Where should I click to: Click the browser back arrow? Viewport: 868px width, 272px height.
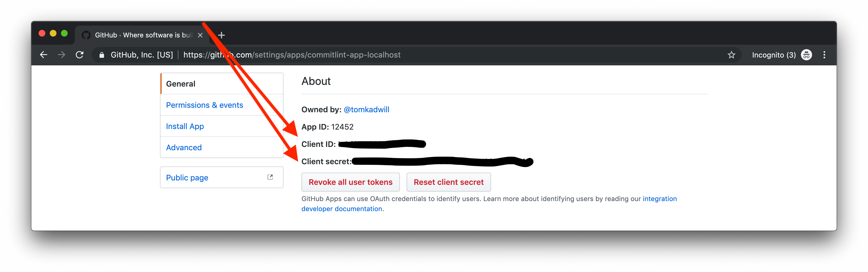[43, 55]
